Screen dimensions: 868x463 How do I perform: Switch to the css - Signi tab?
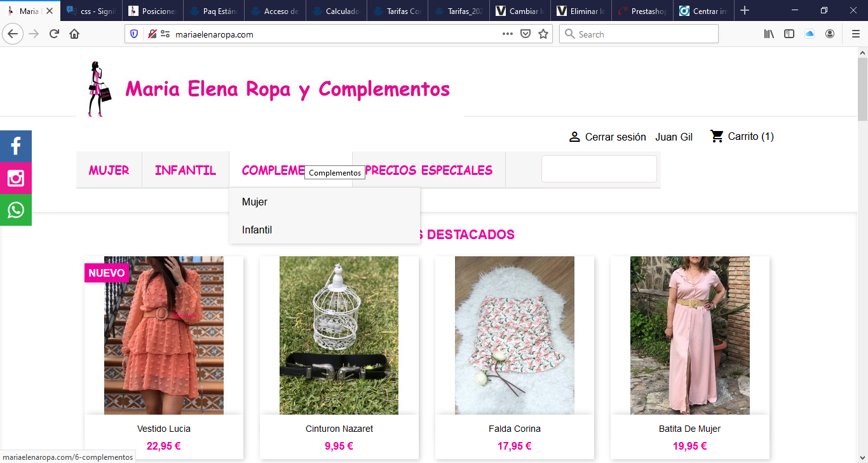pyautogui.click(x=92, y=11)
